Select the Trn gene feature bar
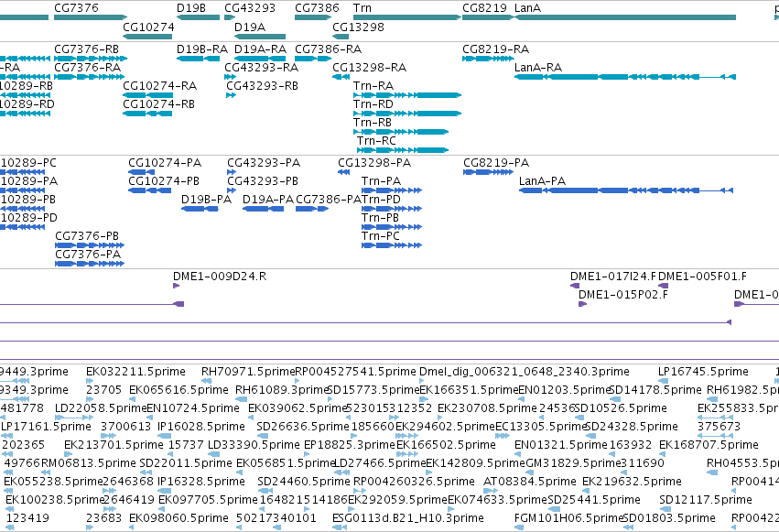 point(406,17)
